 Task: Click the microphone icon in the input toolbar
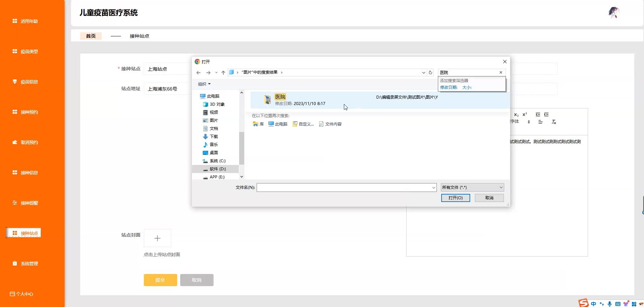(610, 304)
